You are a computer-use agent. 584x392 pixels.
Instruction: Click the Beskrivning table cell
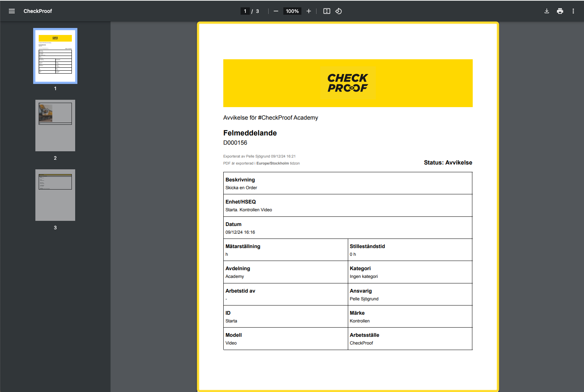click(x=347, y=183)
